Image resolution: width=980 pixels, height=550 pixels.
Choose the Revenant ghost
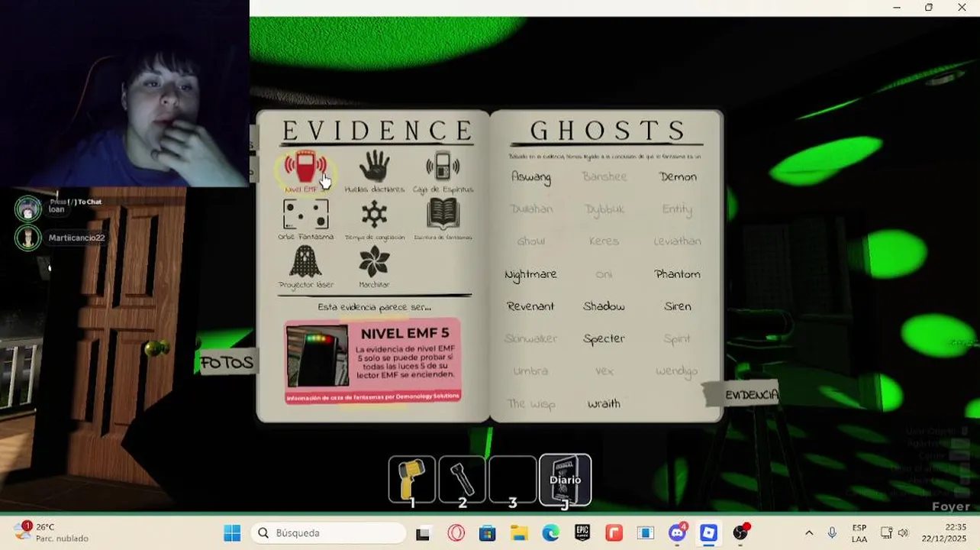[x=530, y=306]
